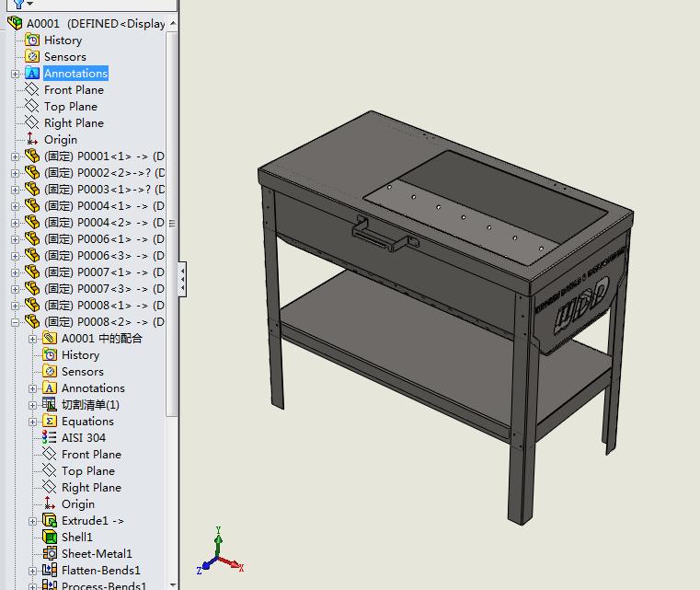Click the A0001 assembly root icon
Image resolution: width=700 pixels, height=590 pixels.
[15, 23]
